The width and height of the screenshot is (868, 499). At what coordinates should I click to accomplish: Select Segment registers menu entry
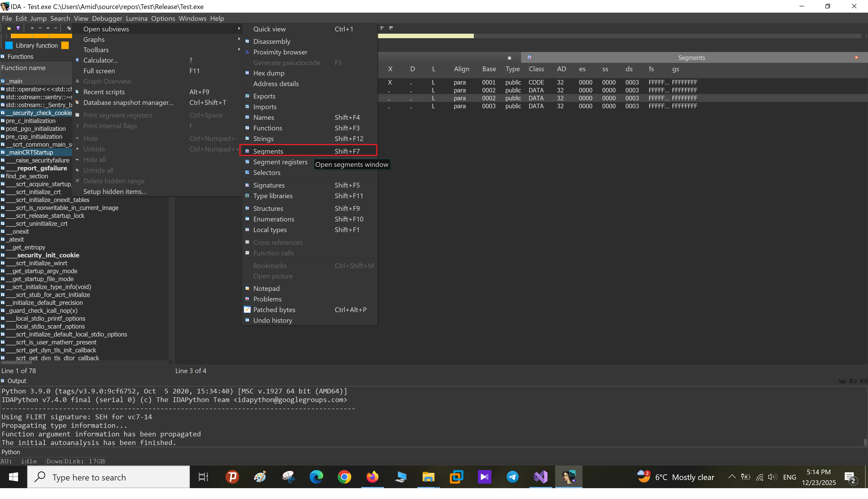click(x=280, y=162)
